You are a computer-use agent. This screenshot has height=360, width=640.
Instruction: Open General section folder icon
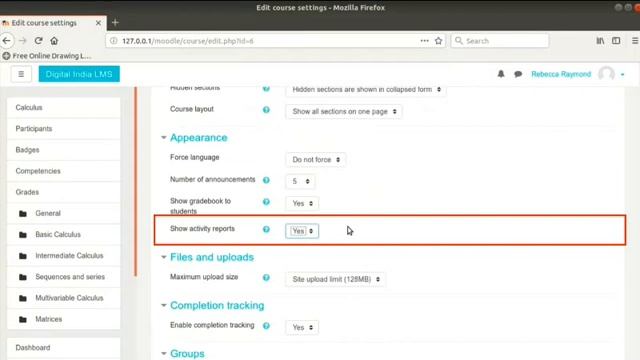coord(23,213)
